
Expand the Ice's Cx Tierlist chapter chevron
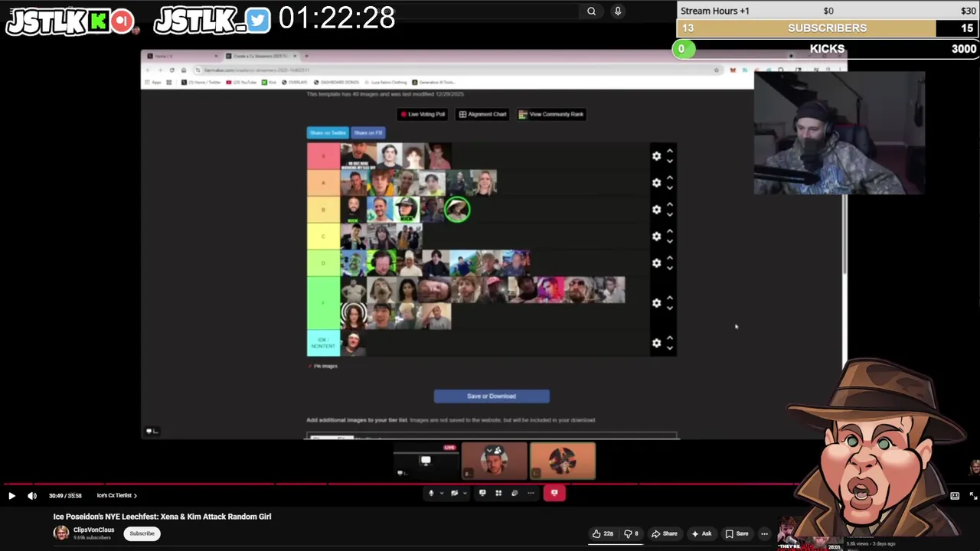point(136,496)
